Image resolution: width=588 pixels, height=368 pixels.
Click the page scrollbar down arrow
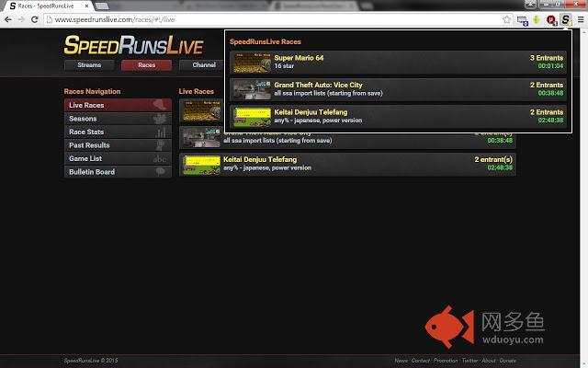tap(584, 364)
